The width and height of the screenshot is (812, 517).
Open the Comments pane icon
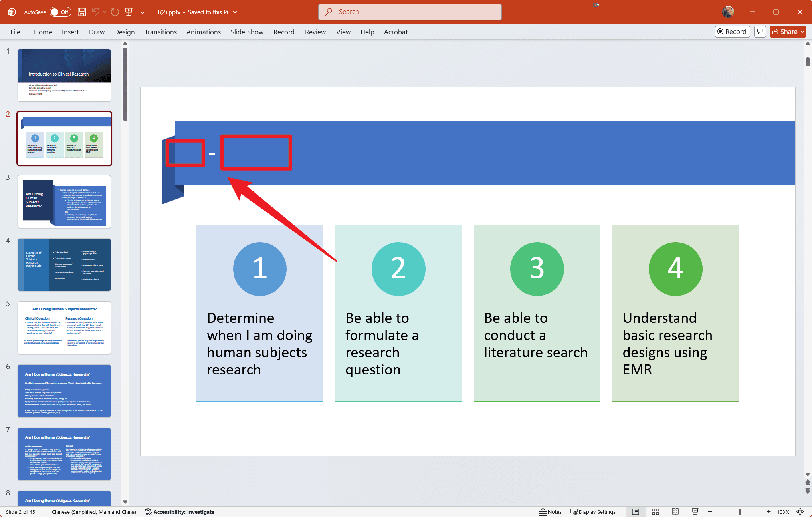[760, 32]
